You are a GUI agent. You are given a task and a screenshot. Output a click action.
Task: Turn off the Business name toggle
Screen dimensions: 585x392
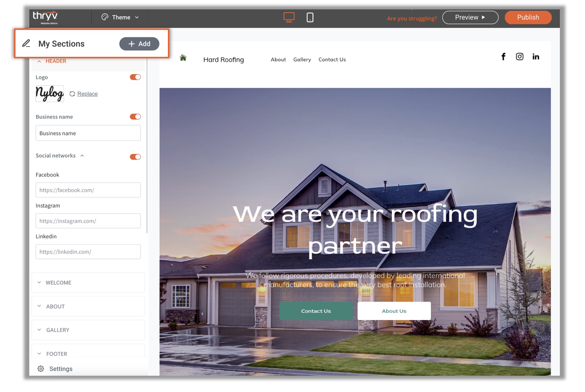(x=135, y=116)
